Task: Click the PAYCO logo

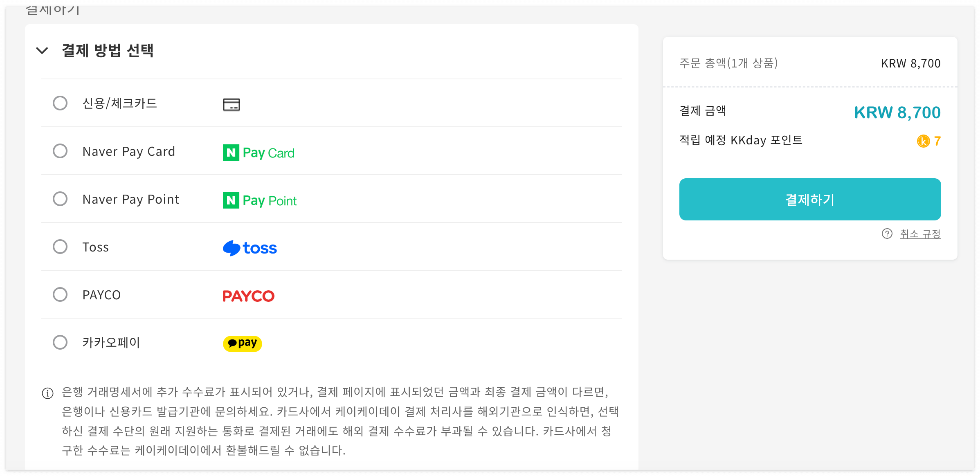Action: (x=248, y=295)
